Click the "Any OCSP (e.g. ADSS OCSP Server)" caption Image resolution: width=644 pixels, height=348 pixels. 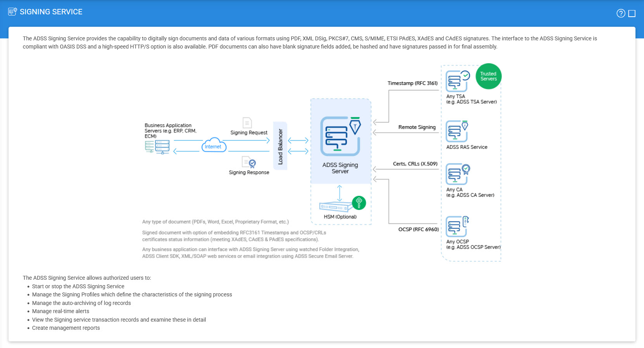coord(473,244)
